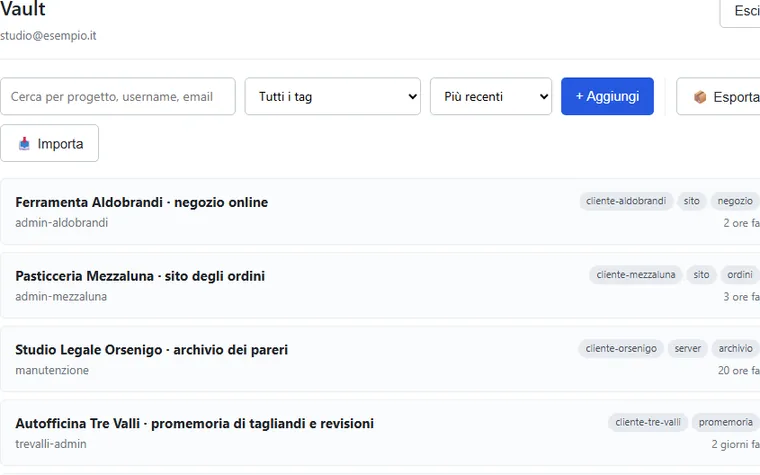760x475 pixels.
Task: Open the Tutti i tag dropdown
Action: tap(332, 96)
